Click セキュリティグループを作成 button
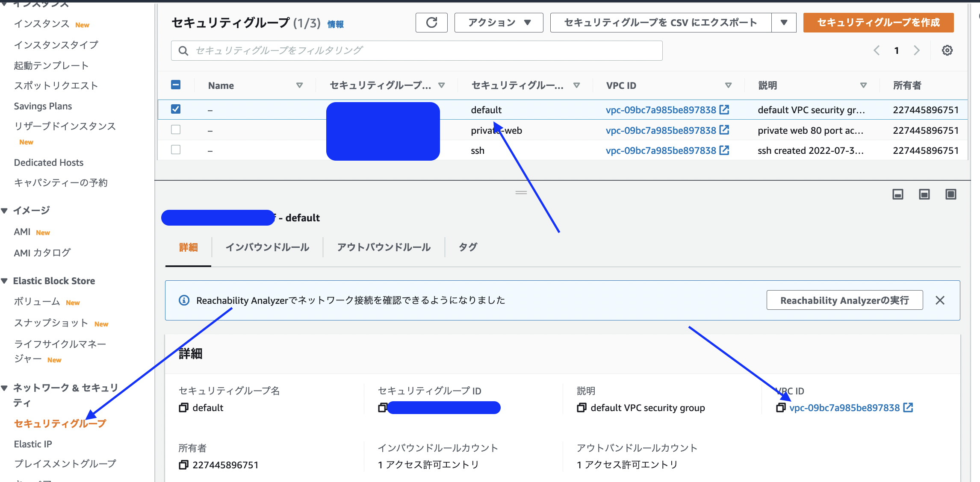This screenshot has width=980, height=482. (x=878, y=23)
